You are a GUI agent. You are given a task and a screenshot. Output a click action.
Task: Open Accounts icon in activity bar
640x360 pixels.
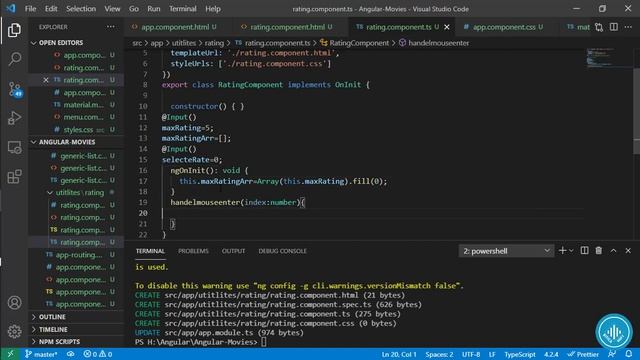point(14,302)
